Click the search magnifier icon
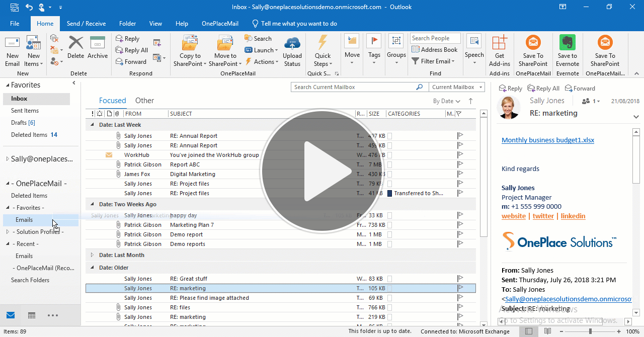Image resolution: width=644 pixels, height=337 pixels. (x=419, y=87)
